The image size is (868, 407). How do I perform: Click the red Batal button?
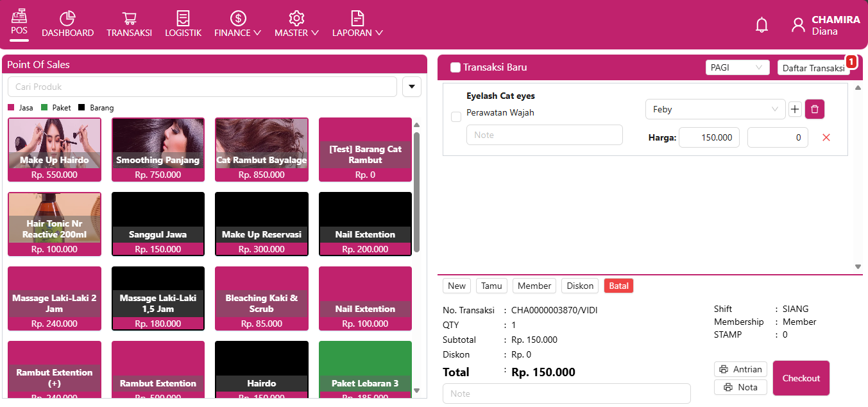tap(618, 286)
